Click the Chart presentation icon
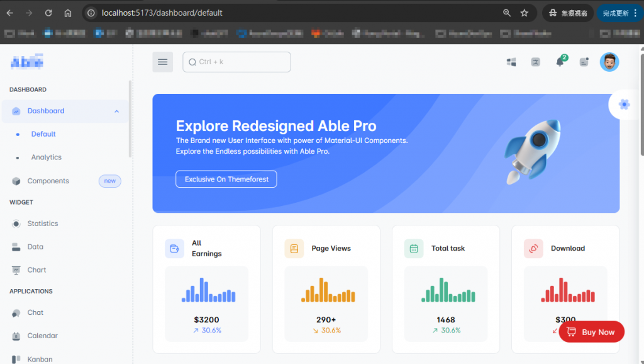This screenshot has height=364, width=644. [16, 270]
